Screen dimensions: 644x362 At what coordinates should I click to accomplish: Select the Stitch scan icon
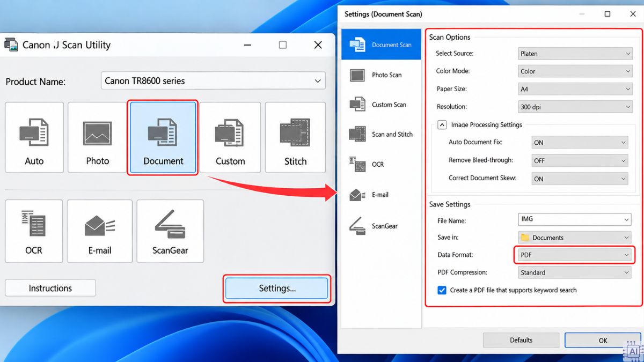(295, 137)
